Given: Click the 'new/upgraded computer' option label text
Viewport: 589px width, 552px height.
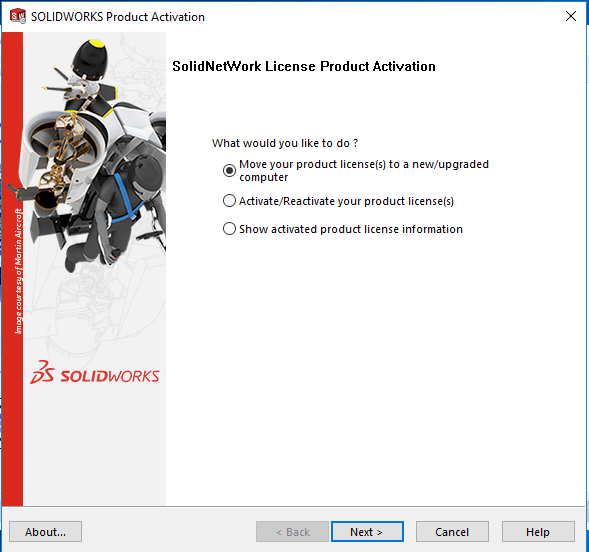Looking at the screenshot, I should coord(364,170).
